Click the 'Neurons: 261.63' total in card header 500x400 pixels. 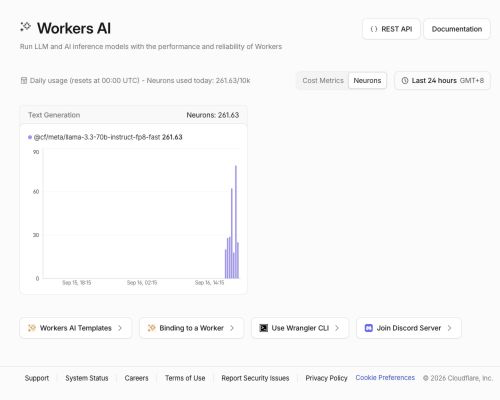pos(213,115)
